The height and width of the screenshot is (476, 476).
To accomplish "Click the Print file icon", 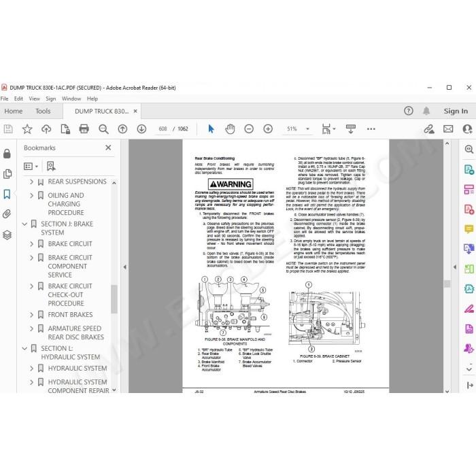I will click(x=84, y=129).
